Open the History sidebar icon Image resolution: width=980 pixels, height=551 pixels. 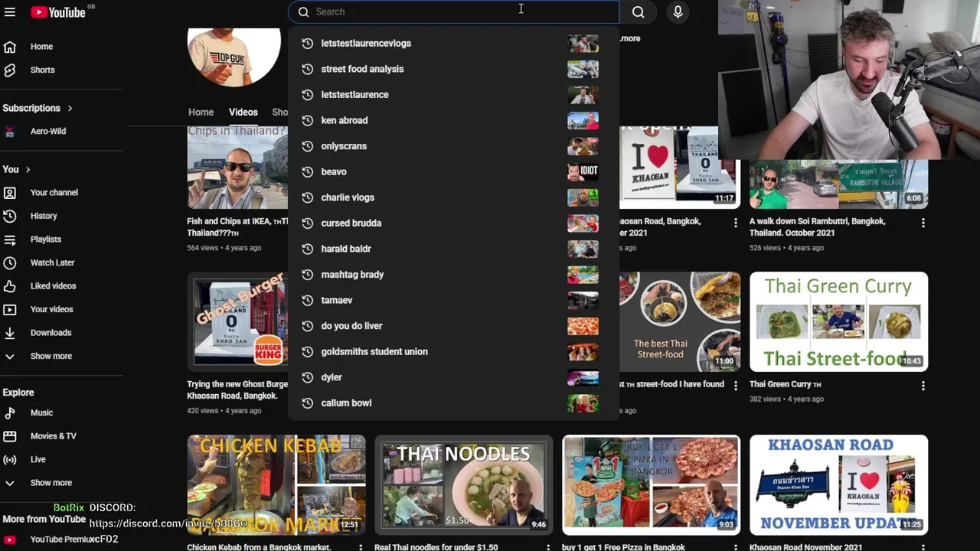10,216
